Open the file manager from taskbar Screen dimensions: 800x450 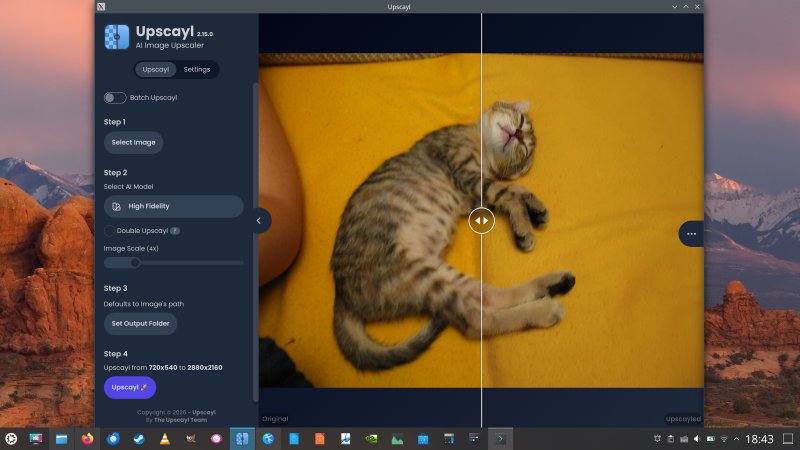61,439
